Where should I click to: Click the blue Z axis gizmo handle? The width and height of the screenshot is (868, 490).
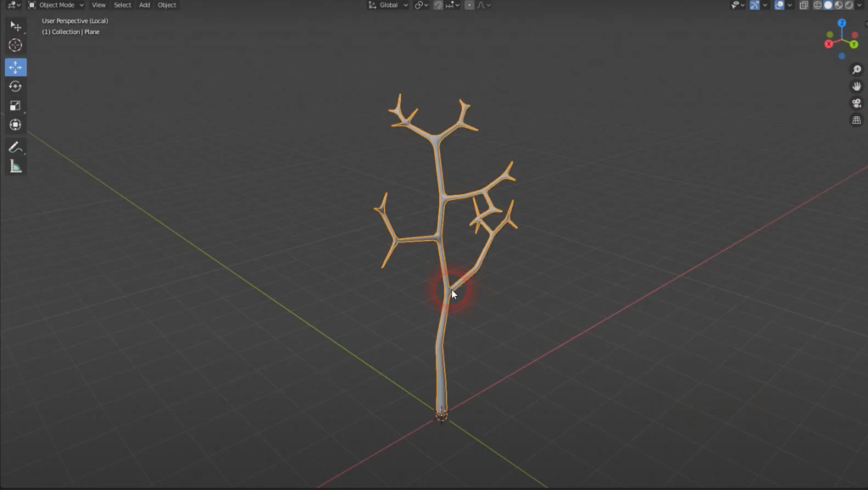842,23
